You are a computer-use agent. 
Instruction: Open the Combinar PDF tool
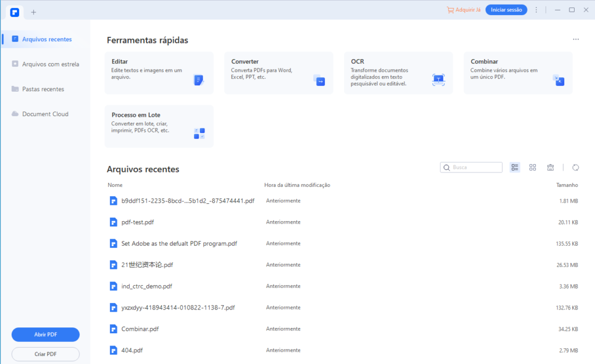pyautogui.click(x=518, y=73)
